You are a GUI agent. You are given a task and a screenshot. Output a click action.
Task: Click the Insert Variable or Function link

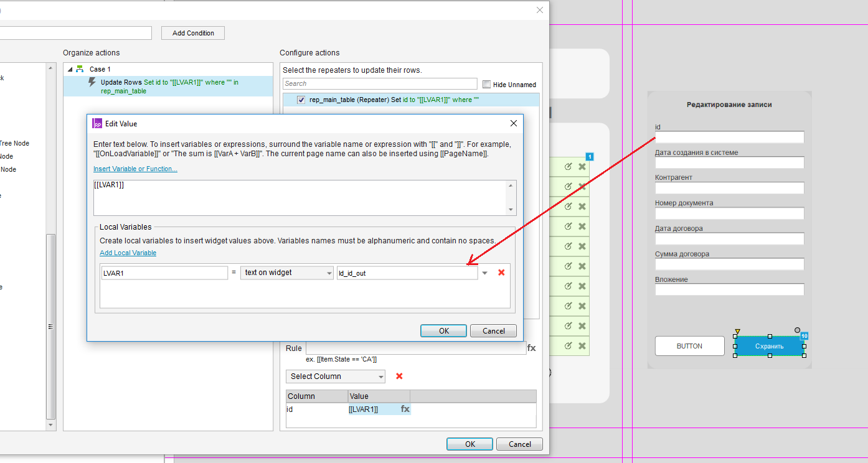[x=135, y=168]
